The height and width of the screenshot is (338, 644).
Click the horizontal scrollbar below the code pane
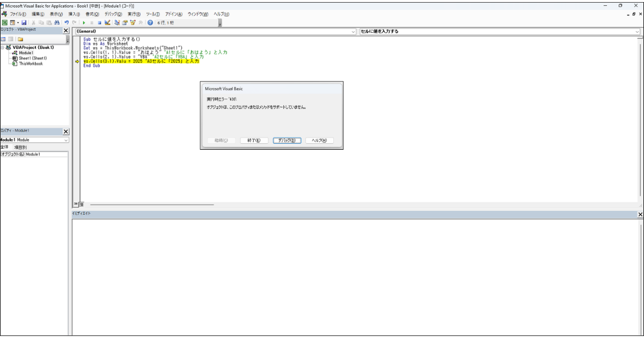[152, 204]
